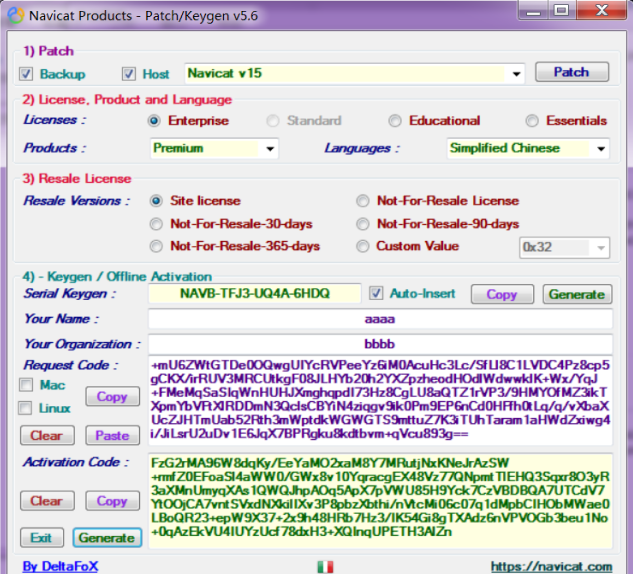The height and width of the screenshot is (574, 633).
Task: Generate the Activation Code
Action: click(107, 538)
